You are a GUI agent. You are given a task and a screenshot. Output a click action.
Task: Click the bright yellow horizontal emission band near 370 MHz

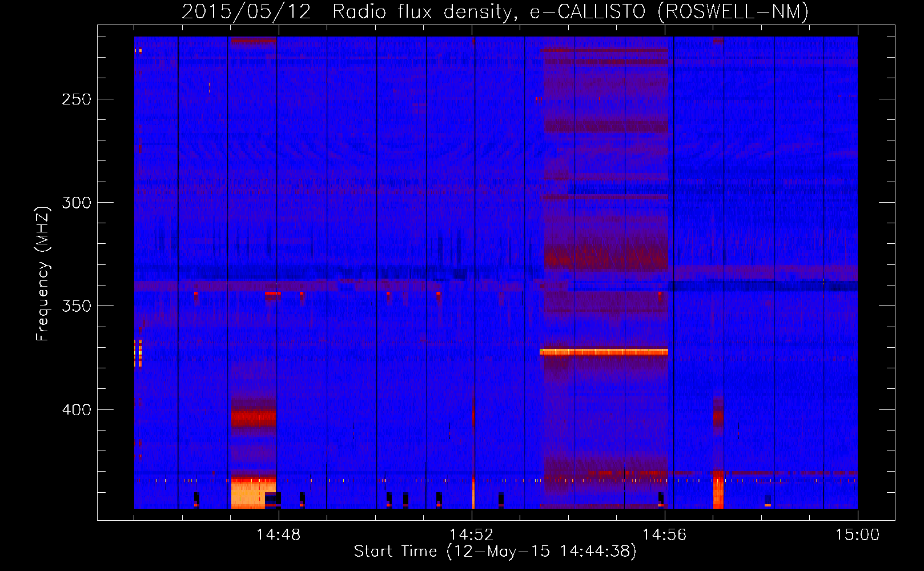(x=604, y=352)
